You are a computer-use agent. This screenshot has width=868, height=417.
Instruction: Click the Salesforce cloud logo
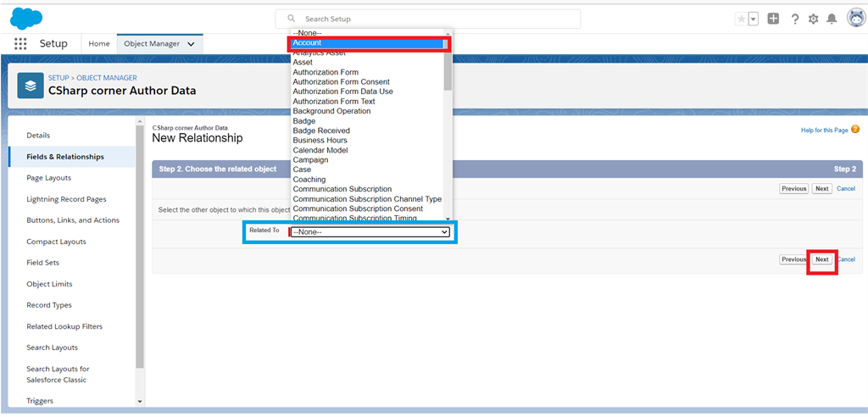point(26,19)
